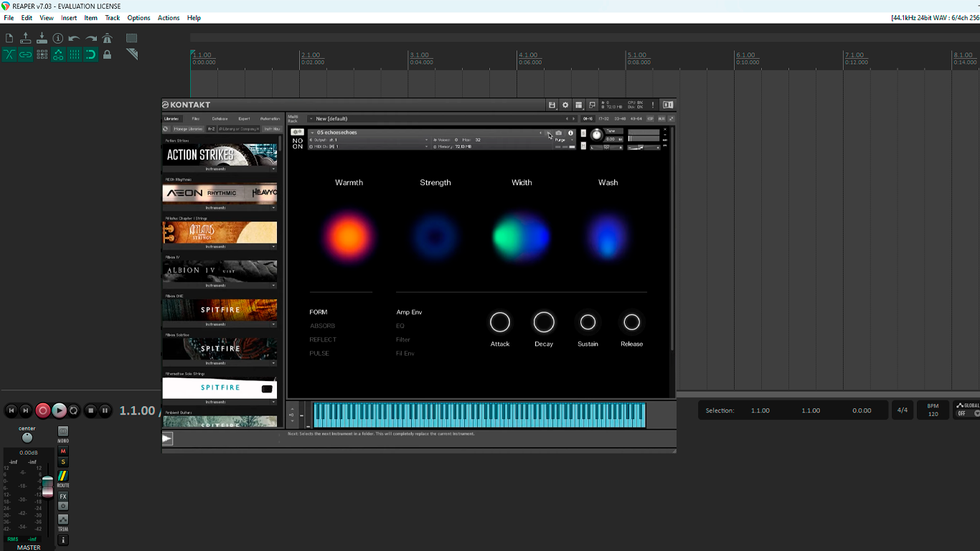Click the ruler triangle icon in toolbar
The image size is (980, 551).
(132, 55)
